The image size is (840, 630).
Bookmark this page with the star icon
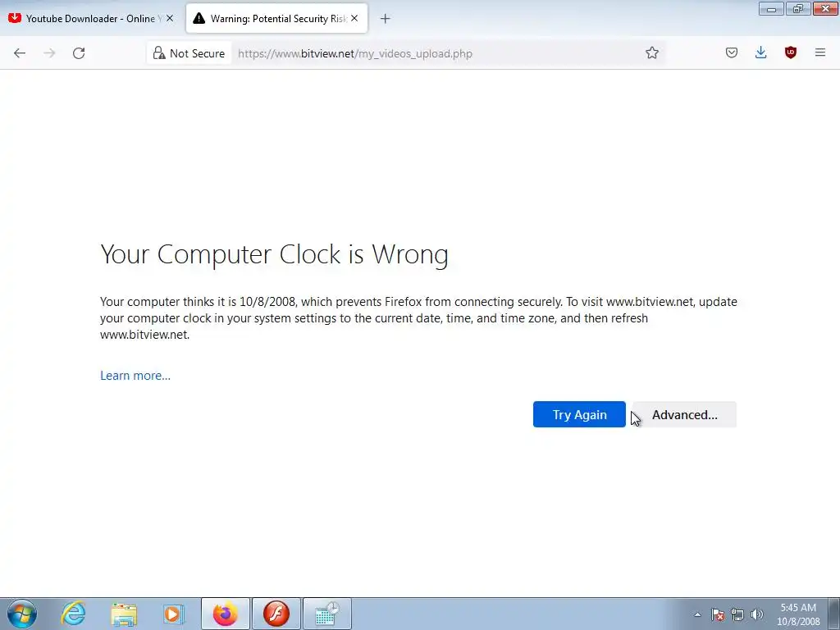tap(652, 53)
